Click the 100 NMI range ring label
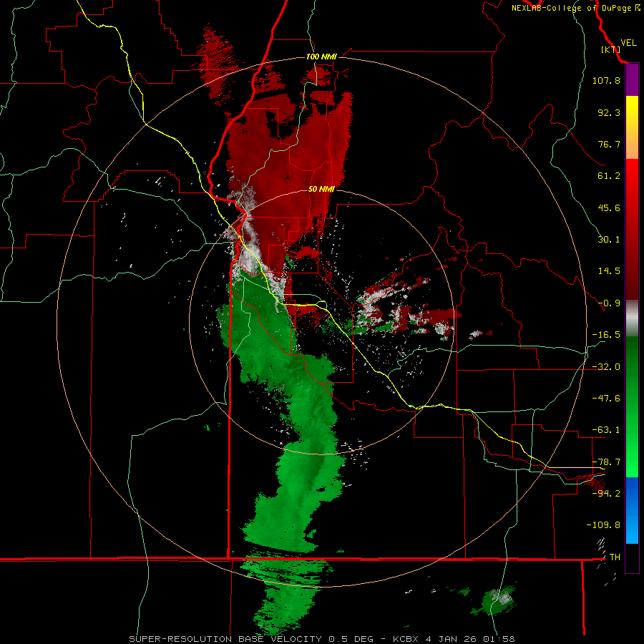This screenshot has height=644, width=644. pyautogui.click(x=321, y=57)
